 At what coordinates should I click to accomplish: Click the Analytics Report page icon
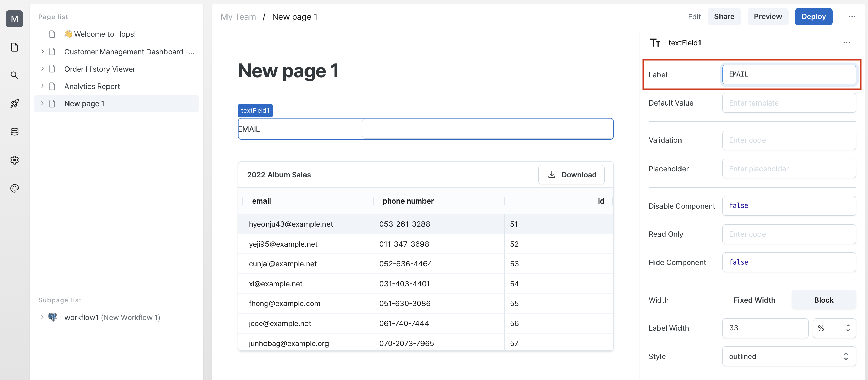pos(52,86)
